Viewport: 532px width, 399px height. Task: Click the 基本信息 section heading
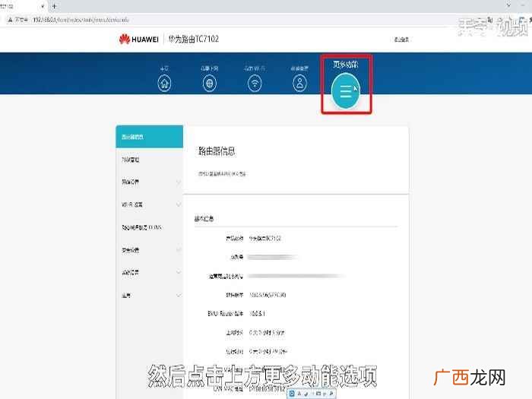tap(204, 219)
